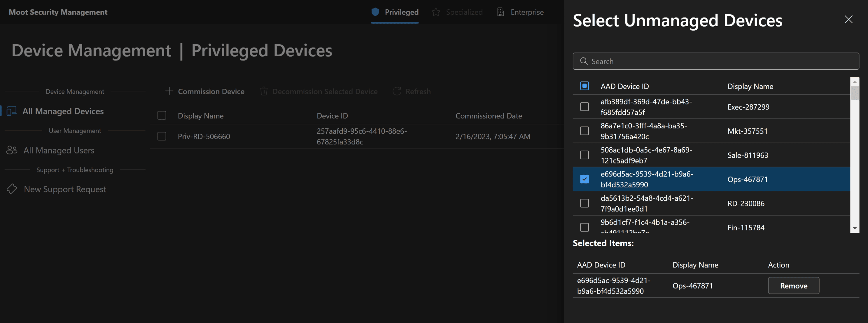Click the Refresh button label

[x=418, y=91]
